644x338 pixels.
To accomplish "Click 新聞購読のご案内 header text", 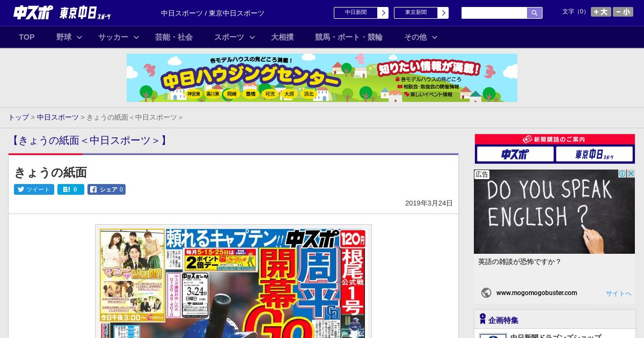I will pos(559,139).
